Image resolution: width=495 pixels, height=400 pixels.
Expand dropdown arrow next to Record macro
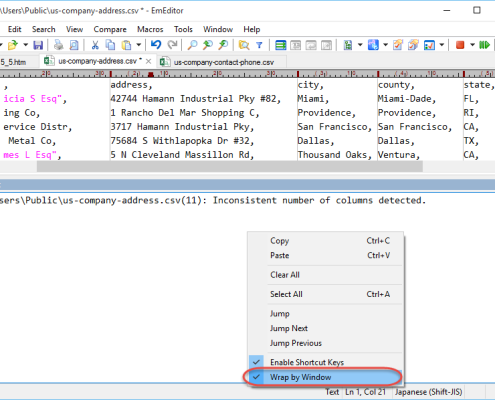472,45
